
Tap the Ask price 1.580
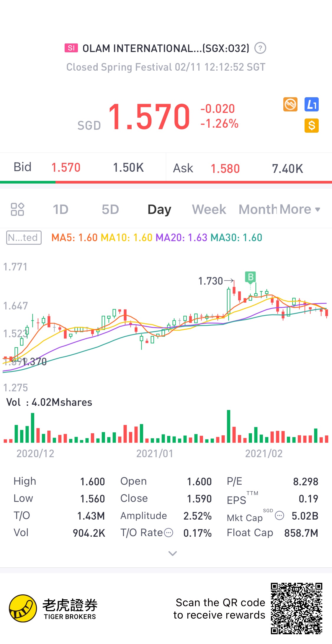[x=225, y=169]
